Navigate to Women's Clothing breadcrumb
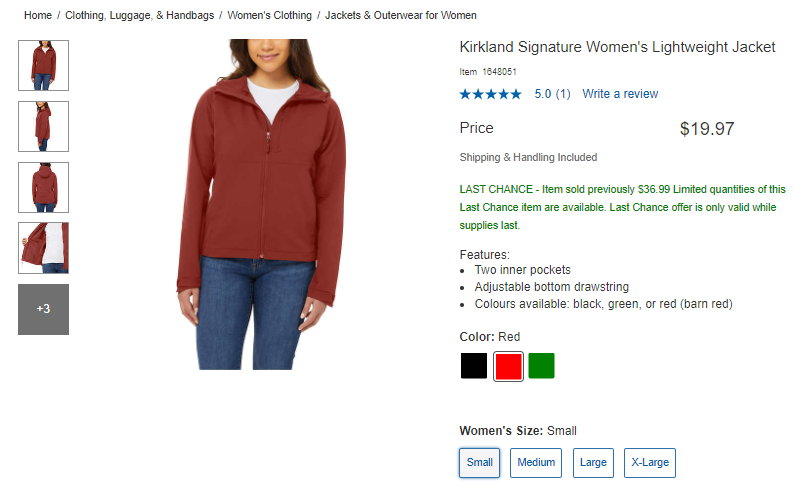Image resolution: width=794 pixels, height=493 pixels. (x=269, y=15)
